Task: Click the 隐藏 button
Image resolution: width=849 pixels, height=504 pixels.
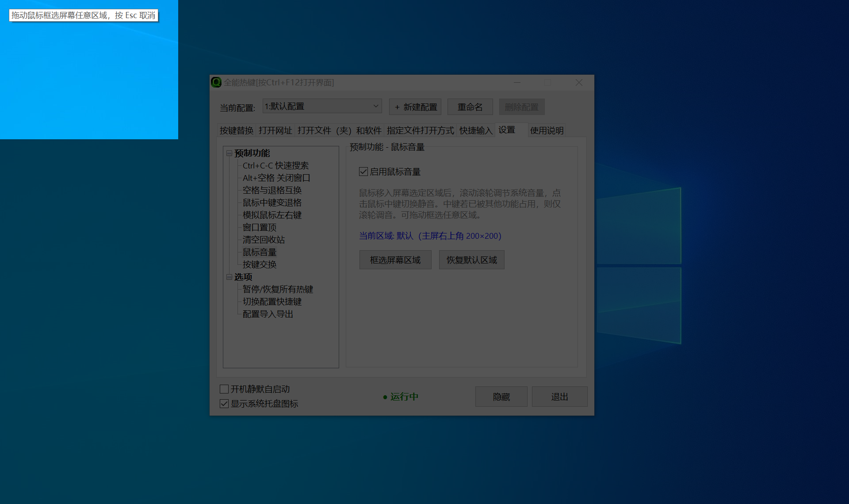Action: (501, 397)
